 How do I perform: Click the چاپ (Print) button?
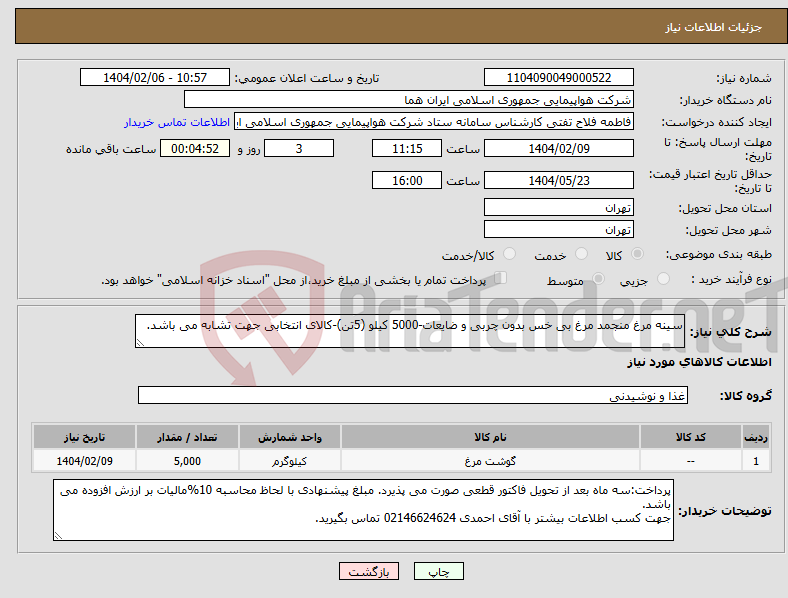[x=438, y=571]
